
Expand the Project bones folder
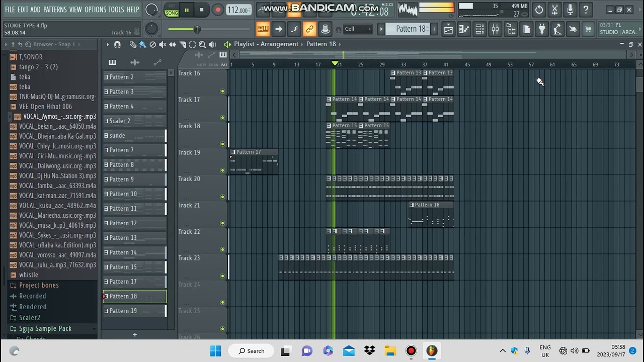pos(39,285)
